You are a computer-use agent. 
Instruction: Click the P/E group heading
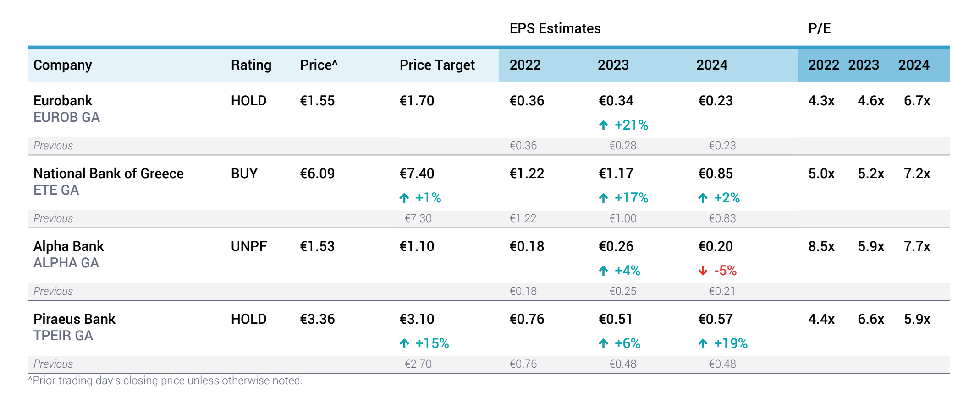pyautogui.click(x=819, y=28)
